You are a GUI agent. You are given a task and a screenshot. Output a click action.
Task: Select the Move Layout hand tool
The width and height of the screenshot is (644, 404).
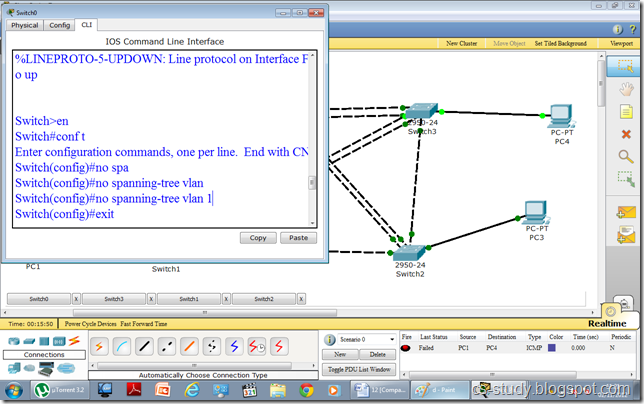[x=625, y=89]
